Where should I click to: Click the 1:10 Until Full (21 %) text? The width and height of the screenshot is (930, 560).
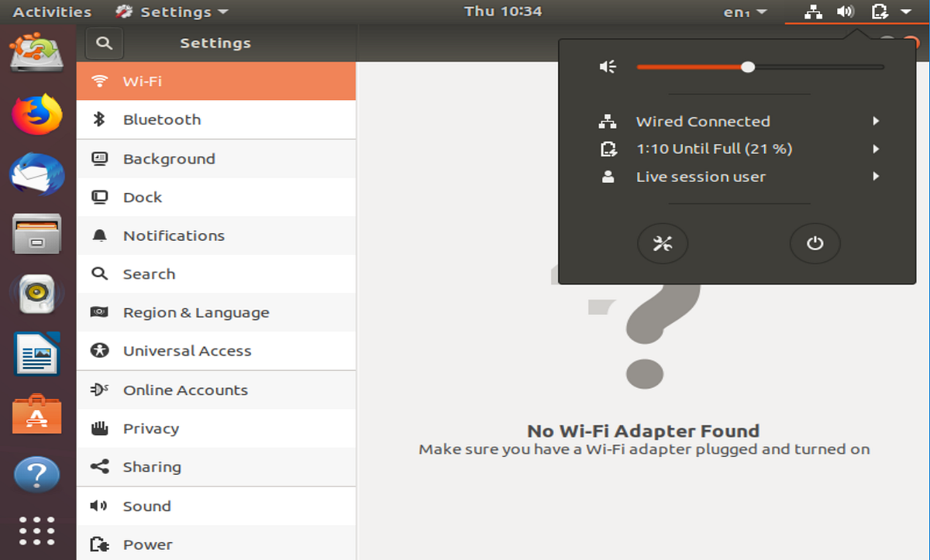click(x=714, y=149)
